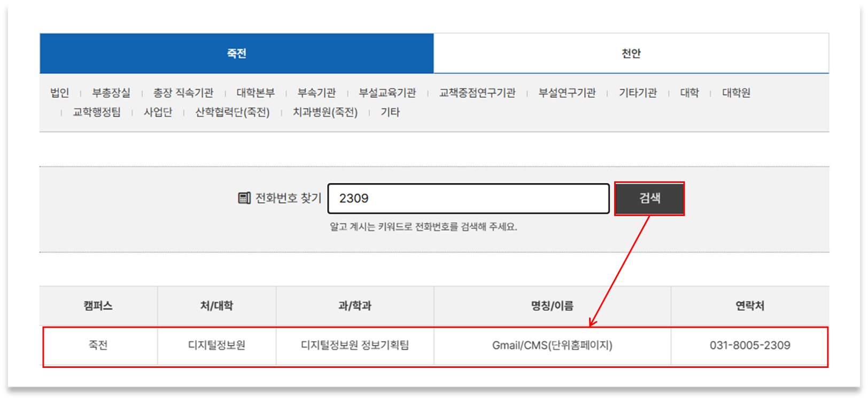Click the phone directory icon beside 전화번호 찾기
This screenshot has width=868, height=400.
244,198
